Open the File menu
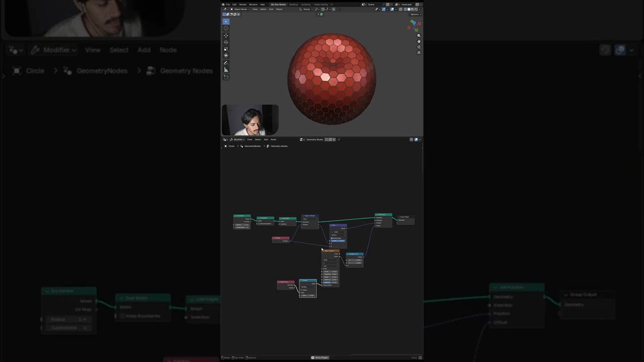The width and height of the screenshot is (644, 362). pos(228,5)
